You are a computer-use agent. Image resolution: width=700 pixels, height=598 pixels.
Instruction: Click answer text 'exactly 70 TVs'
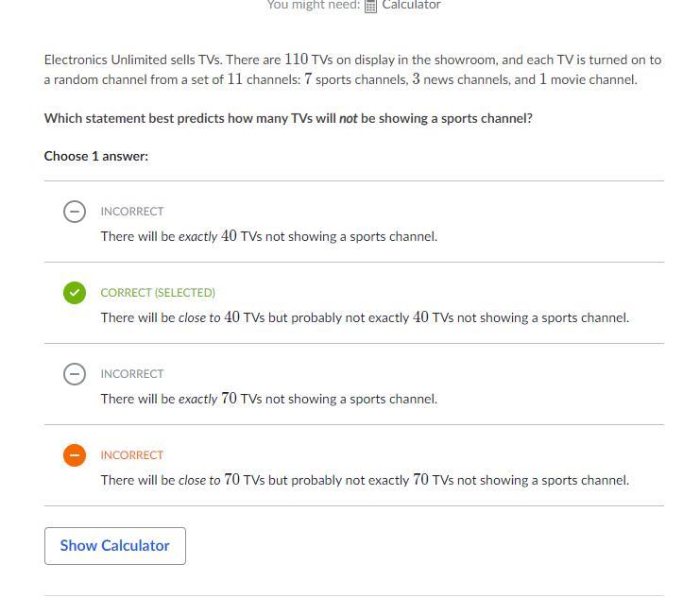[x=268, y=399]
